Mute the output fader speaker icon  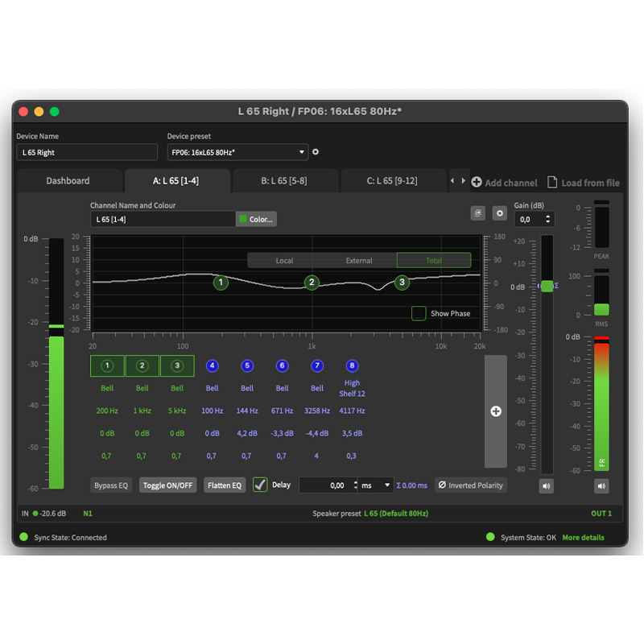(547, 486)
